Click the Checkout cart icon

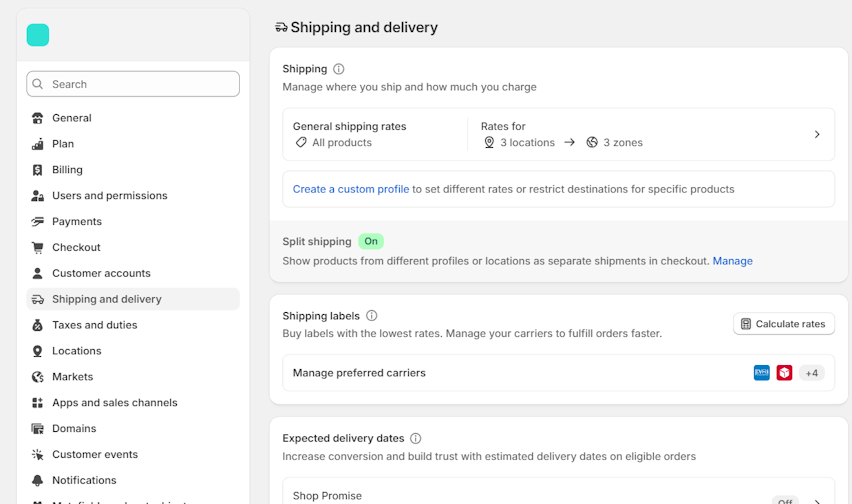[37, 248]
